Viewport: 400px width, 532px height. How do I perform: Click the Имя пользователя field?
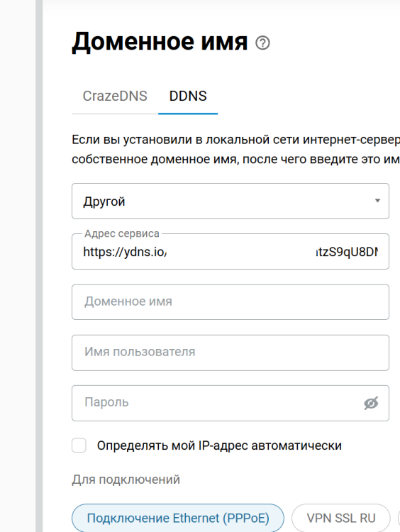coord(230,353)
